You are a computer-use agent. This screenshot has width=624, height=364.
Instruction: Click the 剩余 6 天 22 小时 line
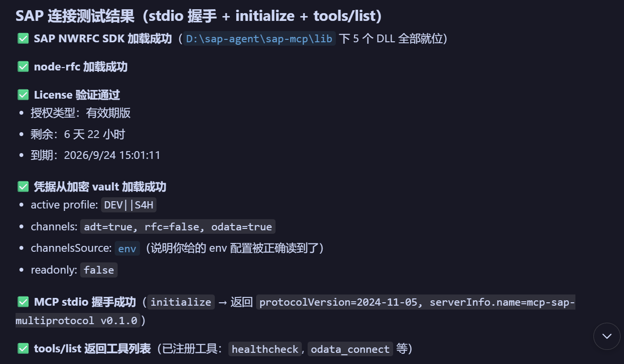[x=78, y=134]
